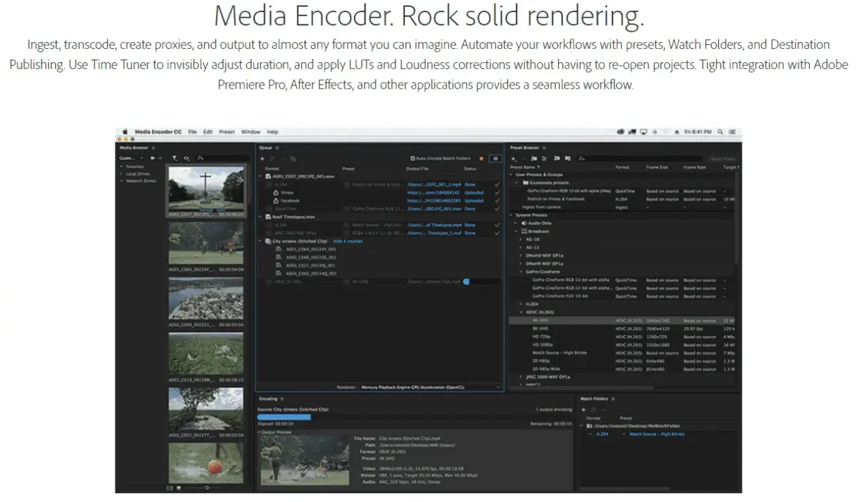
Task: Click the eye view-options icon in Media Browser
Action: (x=186, y=158)
